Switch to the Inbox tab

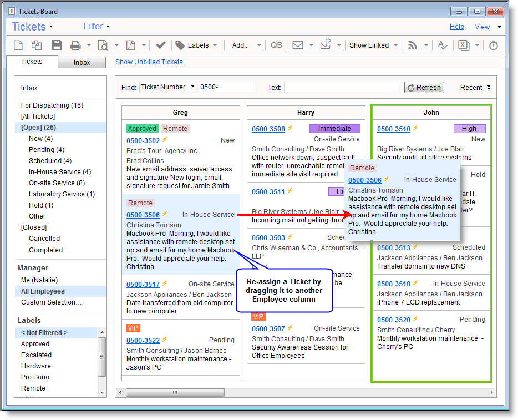[82, 63]
